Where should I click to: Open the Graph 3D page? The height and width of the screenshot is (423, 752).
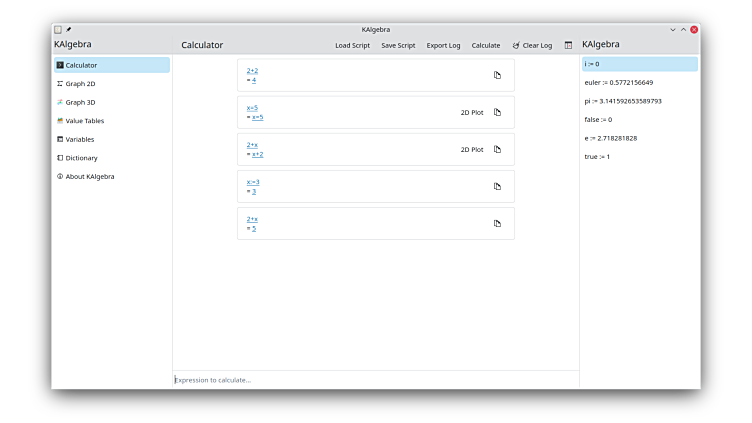(x=80, y=102)
